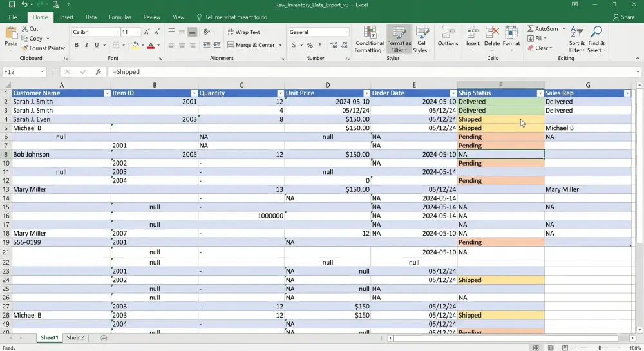Click the Sort & Filter icon
Screen dimensions: 644x351
coord(576,32)
